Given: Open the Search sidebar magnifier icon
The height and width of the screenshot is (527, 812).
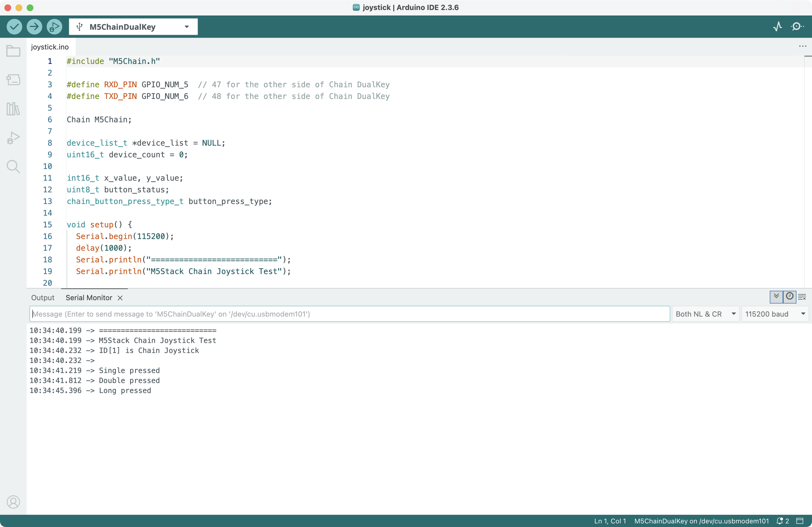Looking at the screenshot, I should (13, 166).
